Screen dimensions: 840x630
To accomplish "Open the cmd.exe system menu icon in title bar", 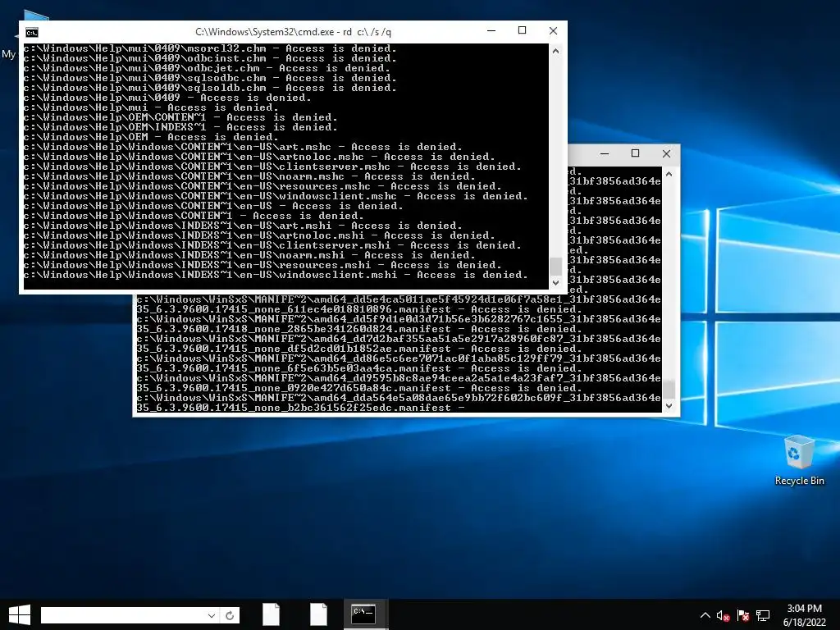I will click(x=32, y=32).
